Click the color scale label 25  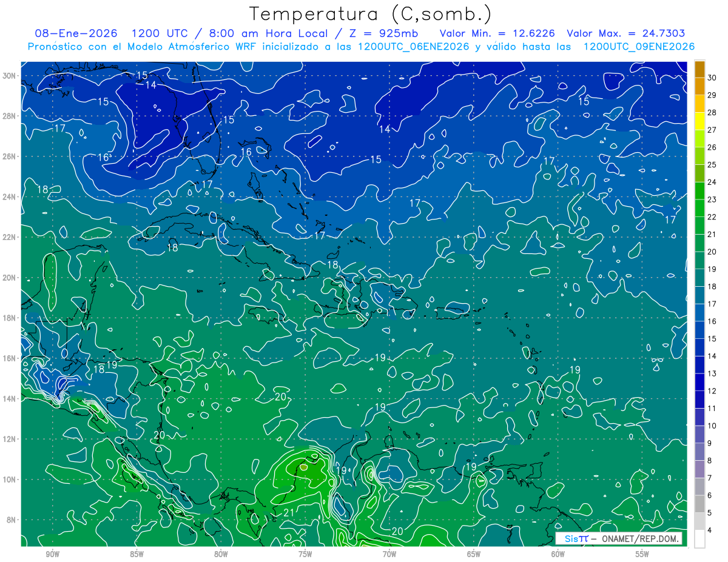pos(712,164)
